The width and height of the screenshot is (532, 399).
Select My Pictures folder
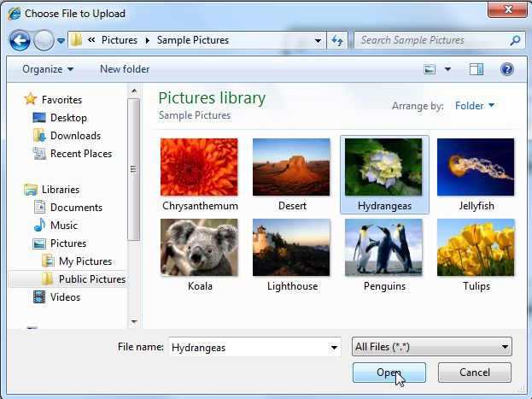[x=77, y=261]
